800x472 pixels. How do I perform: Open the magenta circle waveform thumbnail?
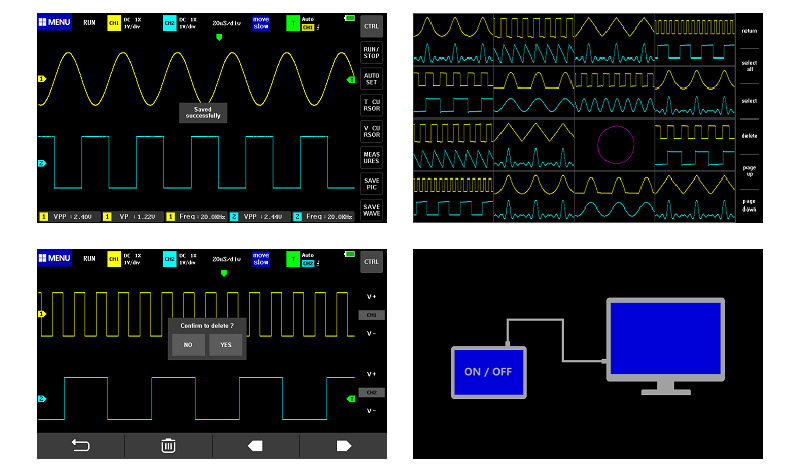[615, 145]
